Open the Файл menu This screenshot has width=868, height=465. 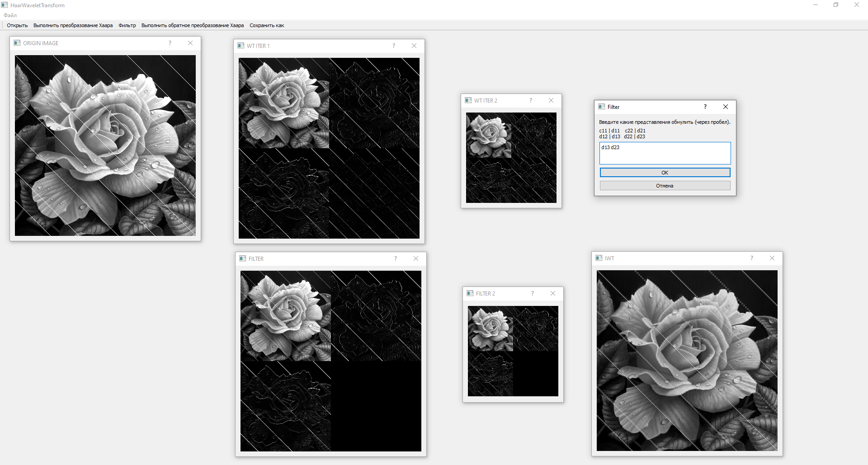coord(10,15)
